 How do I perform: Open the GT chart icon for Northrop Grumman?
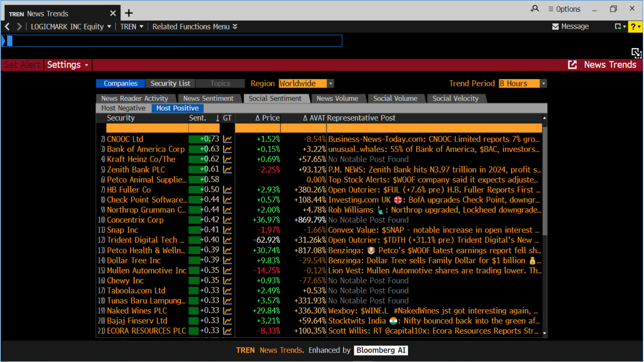(x=227, y=210)
